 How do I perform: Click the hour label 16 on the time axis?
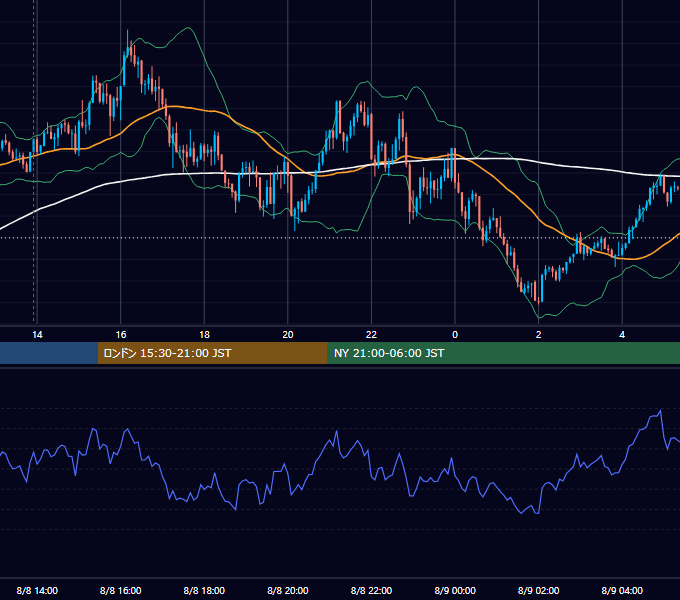click(121, 335)
